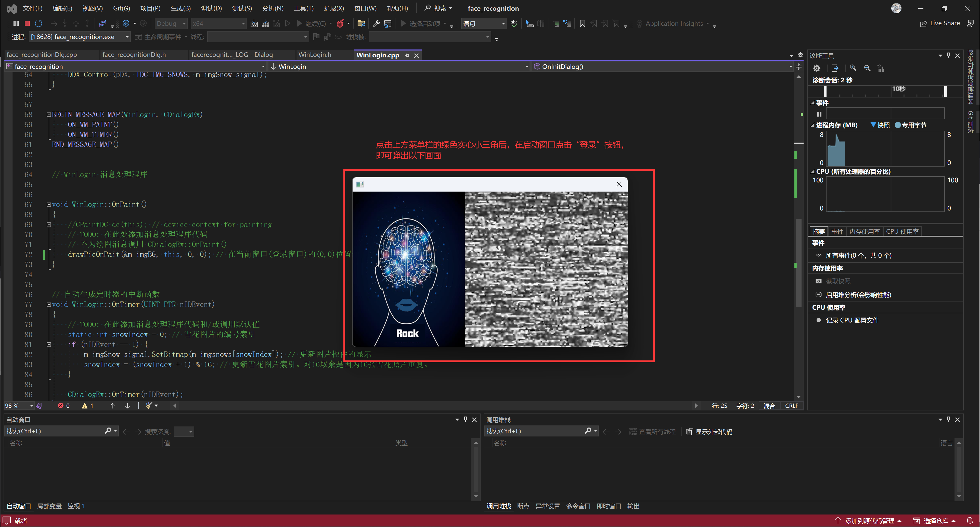Open the notifications bell in status bar
This screenshot has height=527, width=980.
point(970,521)
